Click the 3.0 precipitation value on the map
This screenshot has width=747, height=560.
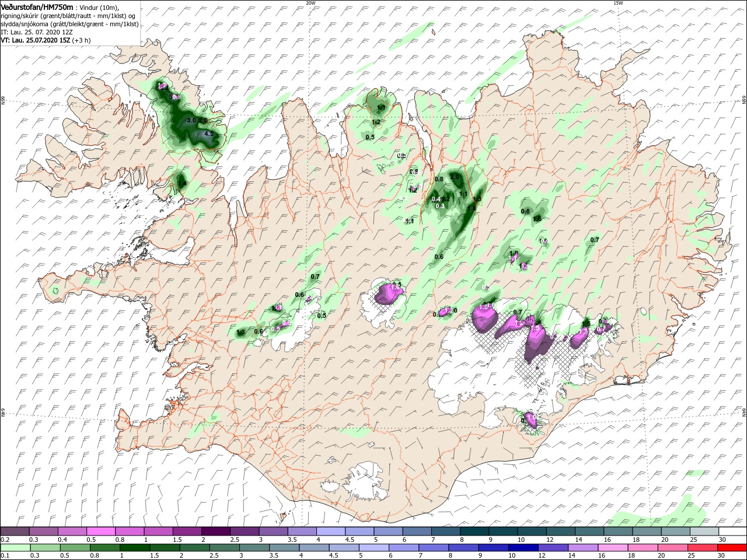tap(191, 120)
